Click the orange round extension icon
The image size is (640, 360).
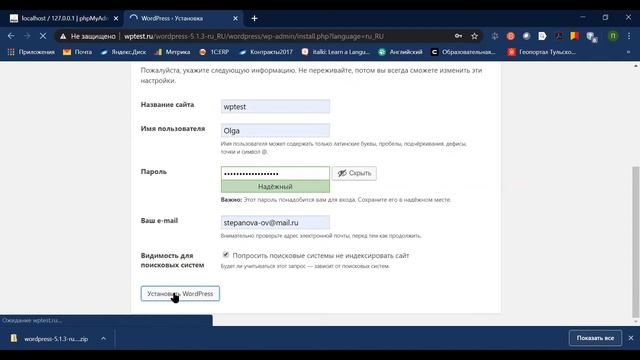511,36
